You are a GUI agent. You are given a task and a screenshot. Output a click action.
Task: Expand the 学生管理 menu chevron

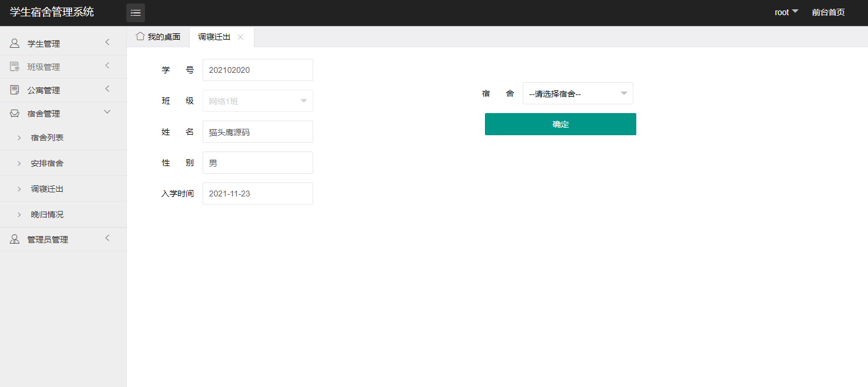(x=107, y=42)
